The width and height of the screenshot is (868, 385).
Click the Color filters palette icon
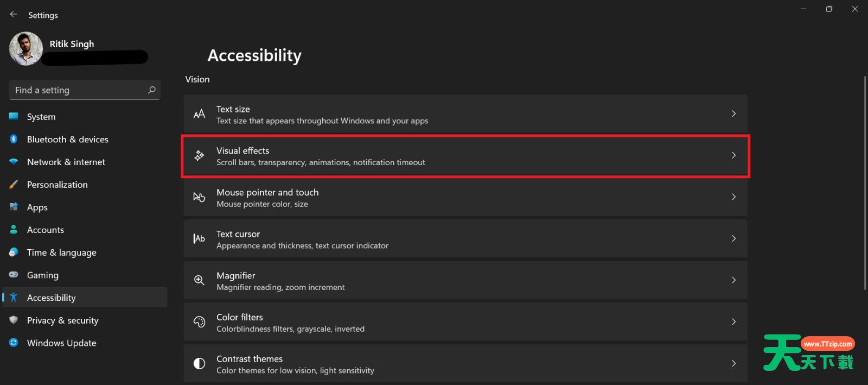(x=200, y=322)
